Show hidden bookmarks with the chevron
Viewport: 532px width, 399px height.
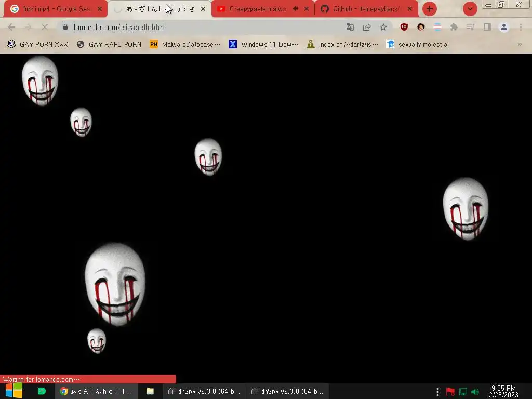coord(520,45)
